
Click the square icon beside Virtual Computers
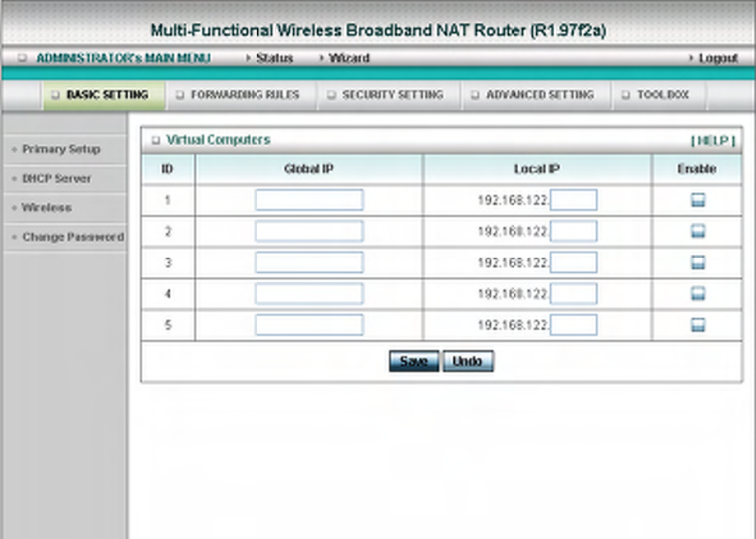[x=156, y=140]
